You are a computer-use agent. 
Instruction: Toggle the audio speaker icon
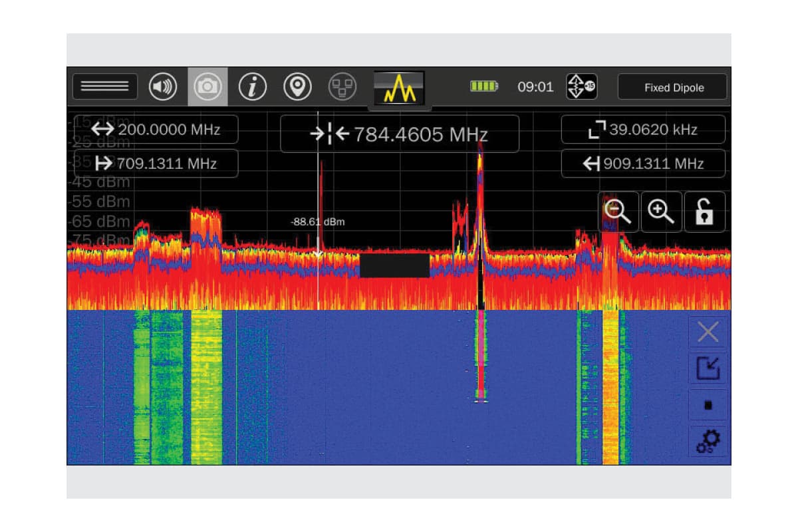[x=163, y=87]
